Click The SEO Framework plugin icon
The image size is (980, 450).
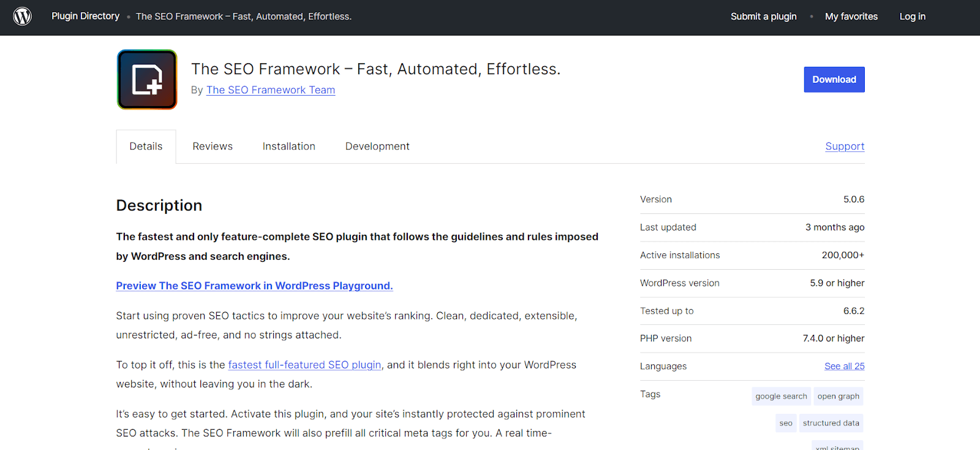(x=147, y=80)
